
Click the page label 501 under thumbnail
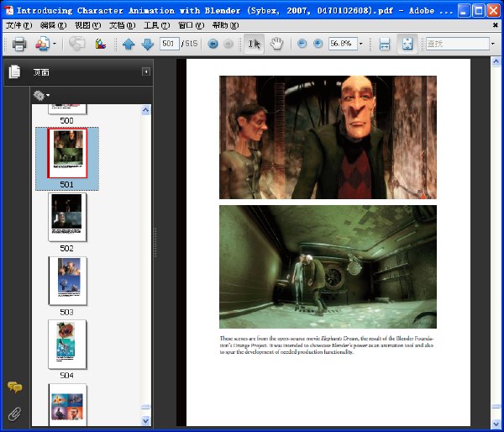[67, 184]
